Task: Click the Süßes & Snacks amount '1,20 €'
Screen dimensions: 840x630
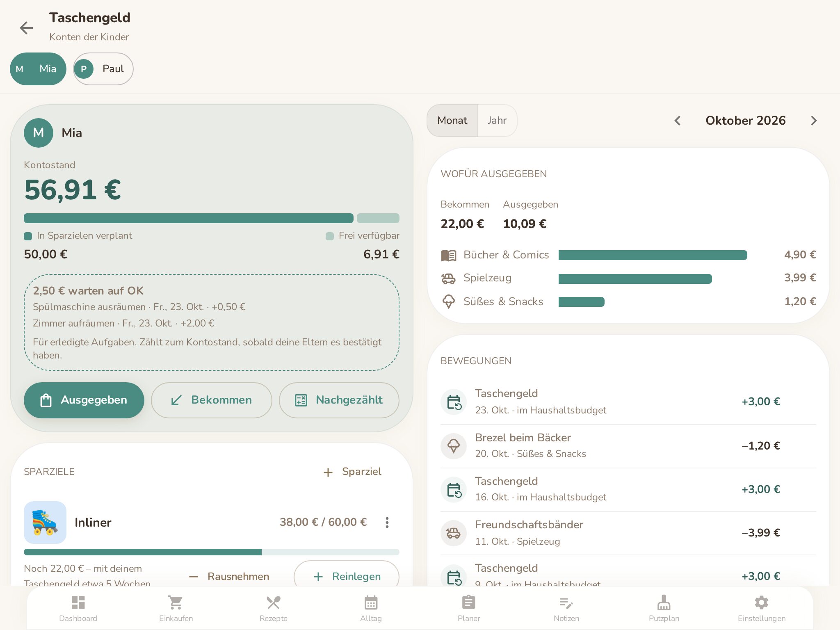Action: click(x=800, y=301)
